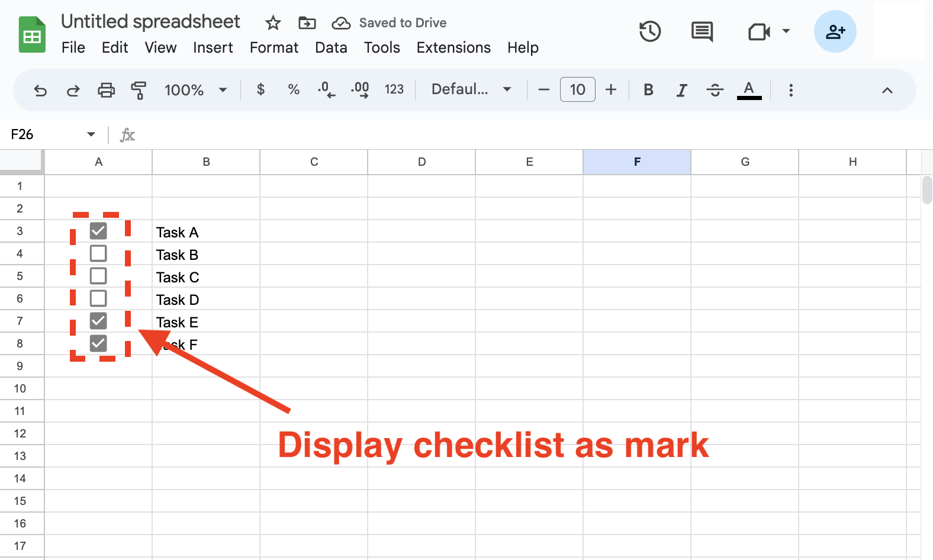Open the View menu
This screenshot has height=560, width=933.
tap(160, 47)
